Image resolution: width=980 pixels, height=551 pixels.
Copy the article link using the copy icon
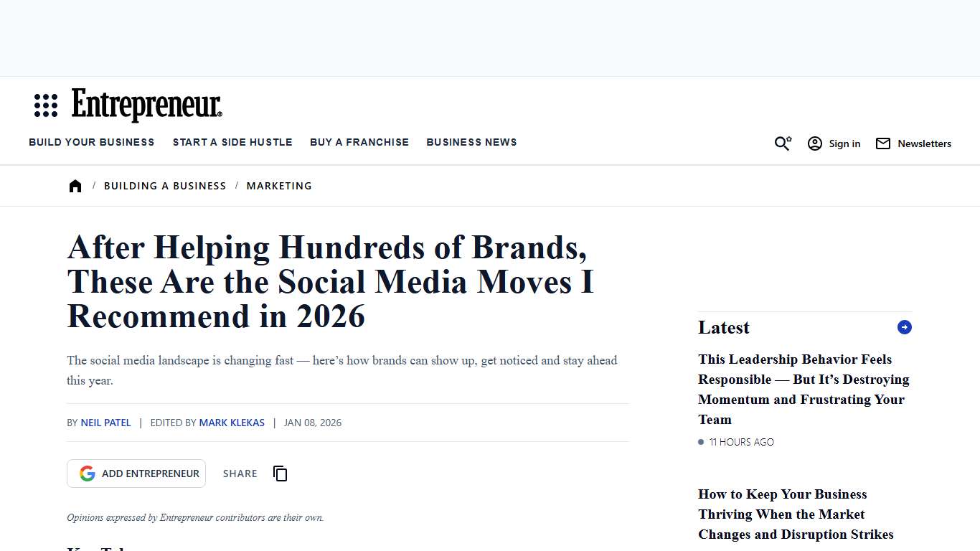(x=280, y=474)
